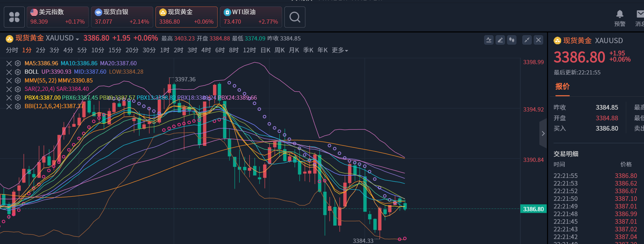This screenshot has height=244, width=644.
Task: Select the 现货黄金 ticker card
Action: pos(187,17)
